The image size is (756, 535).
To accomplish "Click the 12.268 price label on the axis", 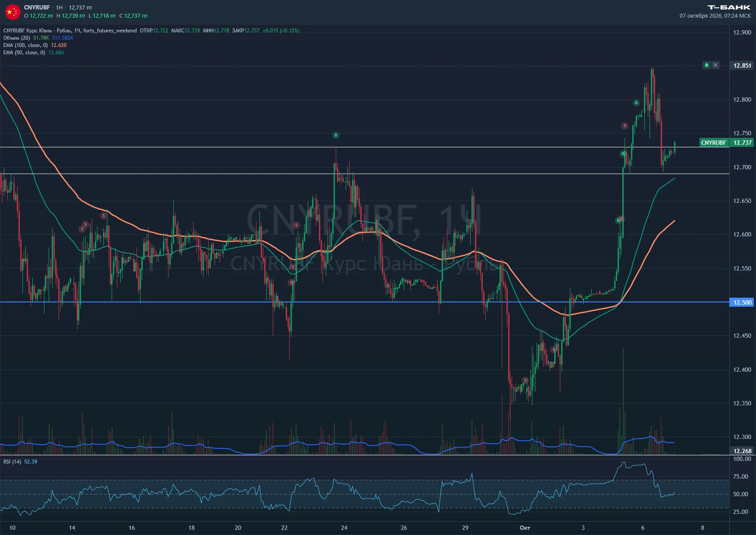I will (x=742, y=451).
